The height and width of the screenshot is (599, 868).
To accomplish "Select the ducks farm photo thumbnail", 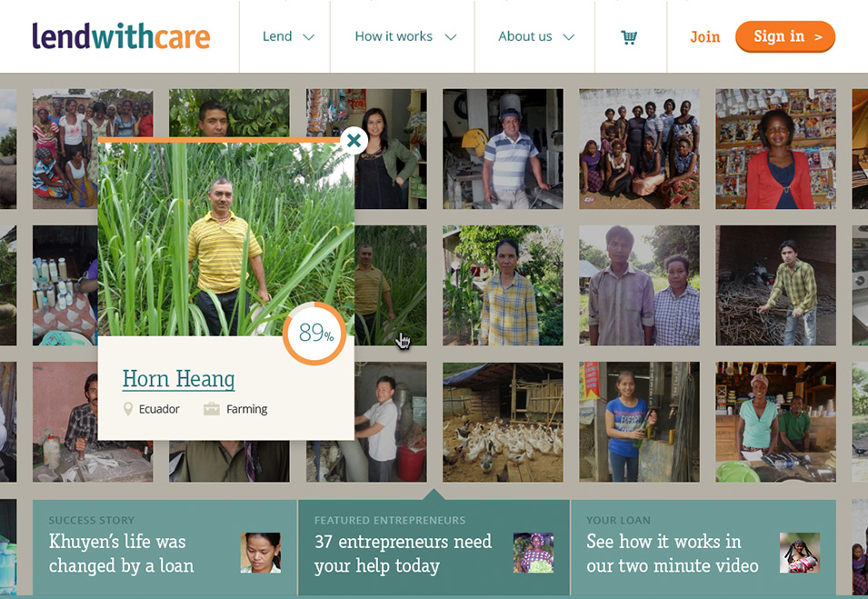I will pos(503,422).
